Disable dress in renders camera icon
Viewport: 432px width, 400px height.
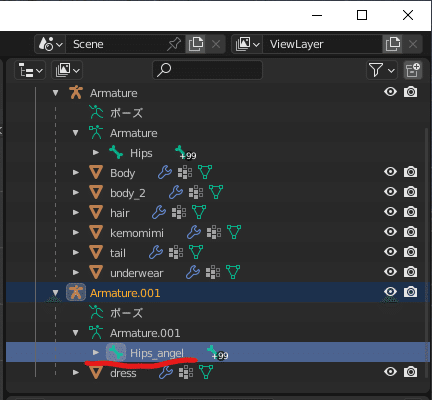click(x=410, y=372)
